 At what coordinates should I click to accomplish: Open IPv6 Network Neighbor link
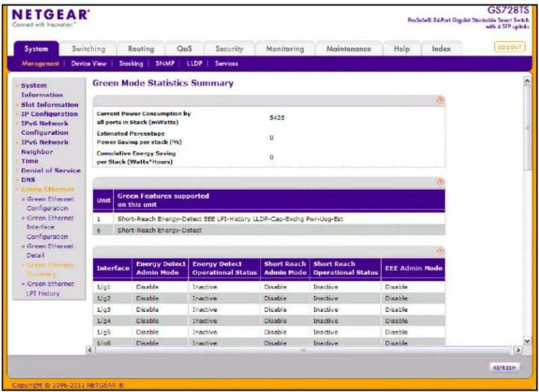[x=45, y=147]
